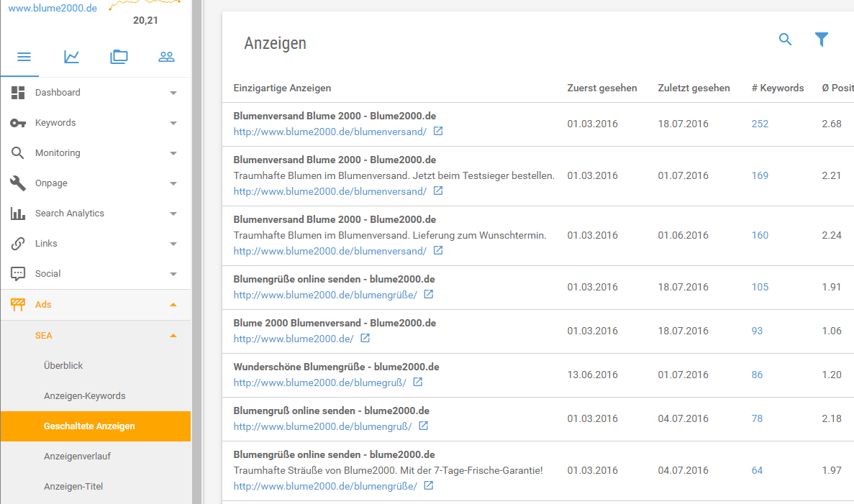Open the Anzeigen-Titel submenu item
The width and height of the screenshot is (854, 504).
pyautogui.click(x=73, y=487)
